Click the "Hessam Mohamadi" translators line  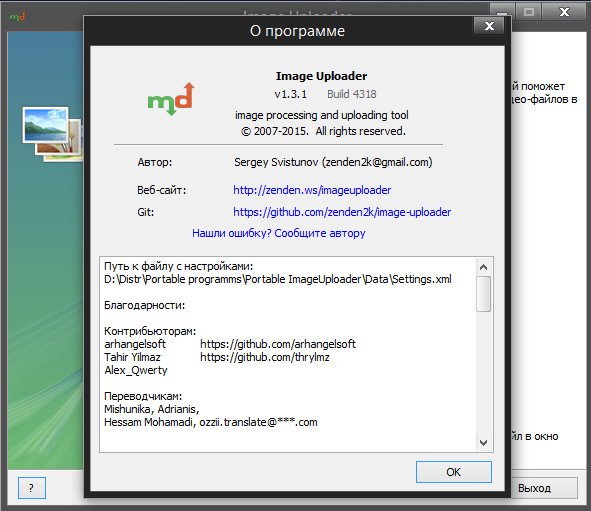pyautogui.click(x=210, y=422)
